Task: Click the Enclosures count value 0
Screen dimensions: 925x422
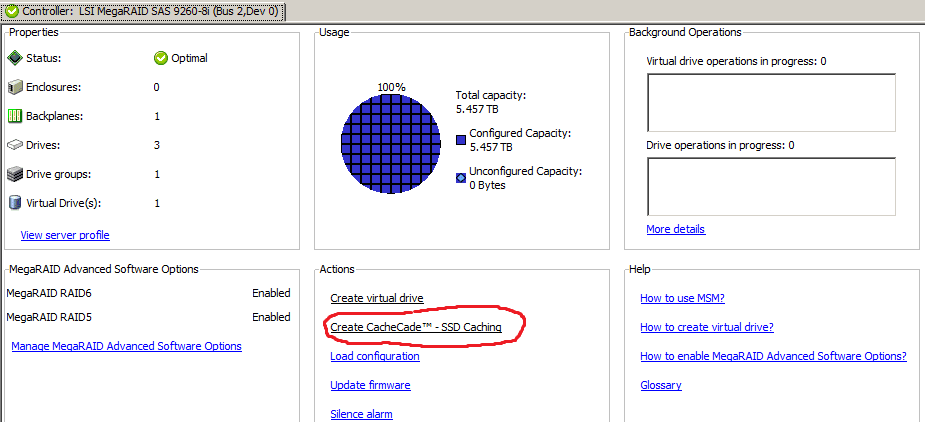Action: (x=157, y=87)
